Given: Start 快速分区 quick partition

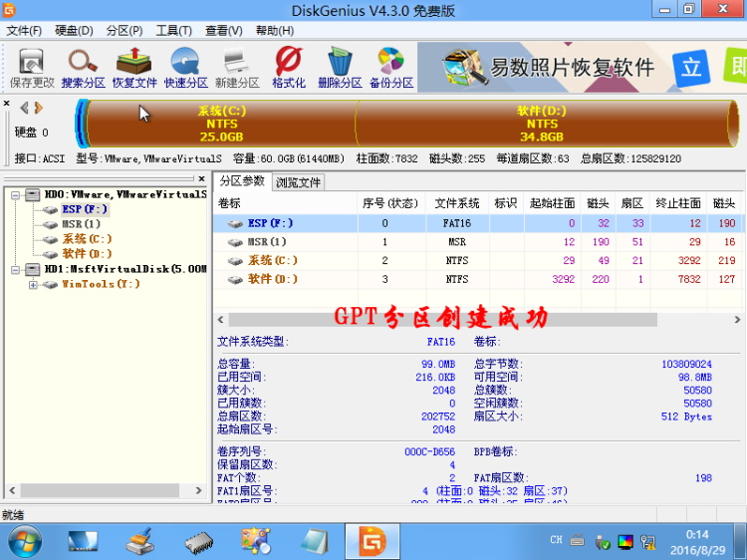Looking at the screenshot, I should tap(186, 68).
